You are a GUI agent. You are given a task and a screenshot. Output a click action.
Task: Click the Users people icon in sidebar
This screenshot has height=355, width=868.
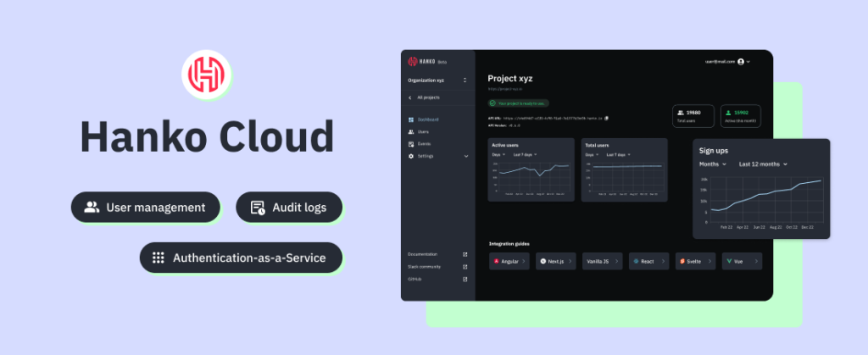411,131
